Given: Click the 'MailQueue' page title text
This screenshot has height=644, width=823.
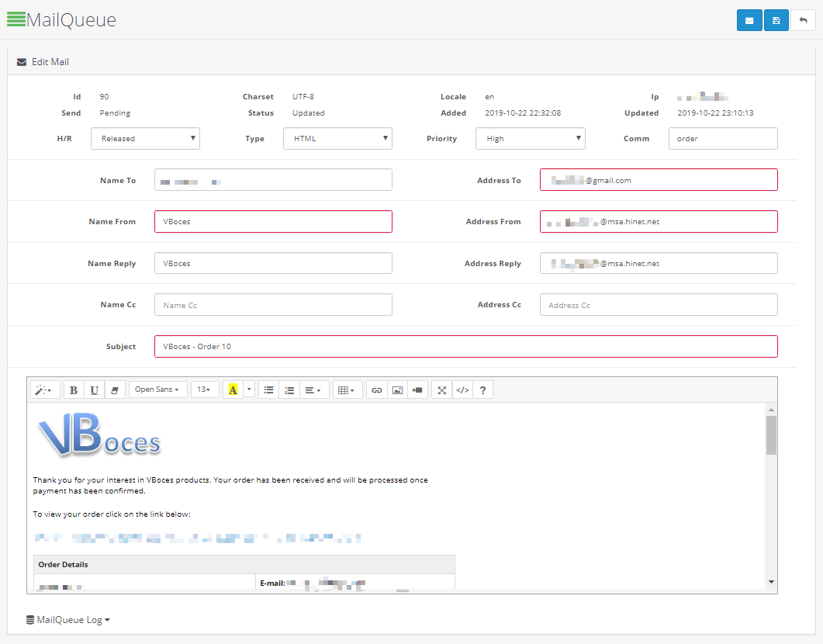Looking at the screenshot, I should (x=71, y=20).
